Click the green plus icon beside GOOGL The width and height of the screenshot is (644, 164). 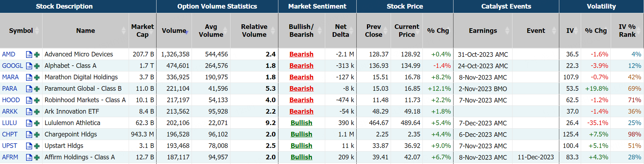pyautogui.click(x=36, y=66)
